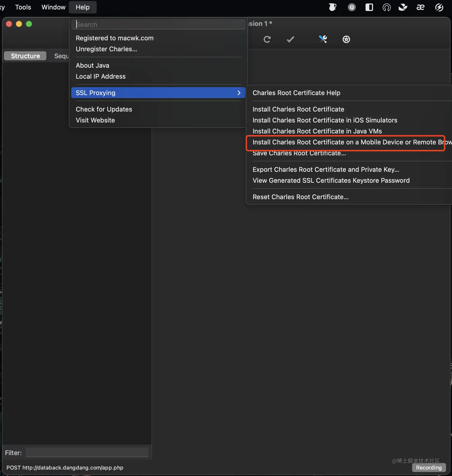Click the headphones icon in menu bar
452x476 pixels.
click(x=386, y=7)
